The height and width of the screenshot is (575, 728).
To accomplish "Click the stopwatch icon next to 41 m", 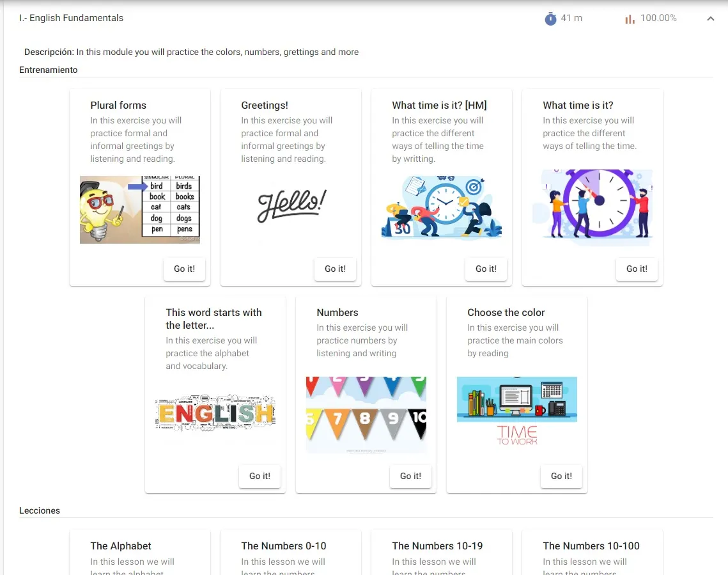I will click(550, 19).
